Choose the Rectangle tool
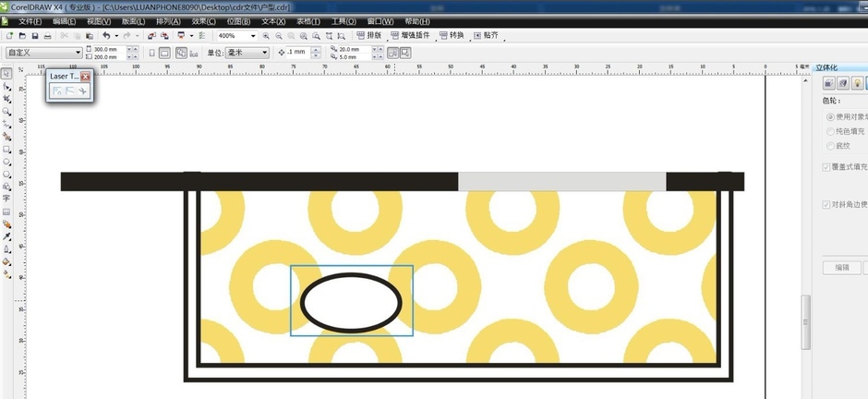Viewport: 868px width, 399px height. point(6,150)
